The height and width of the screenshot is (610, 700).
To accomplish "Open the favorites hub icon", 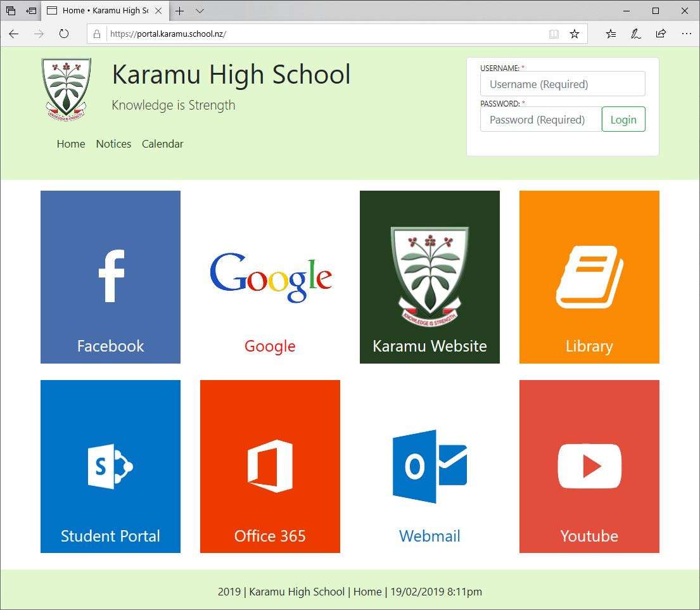I will [611, 34].
